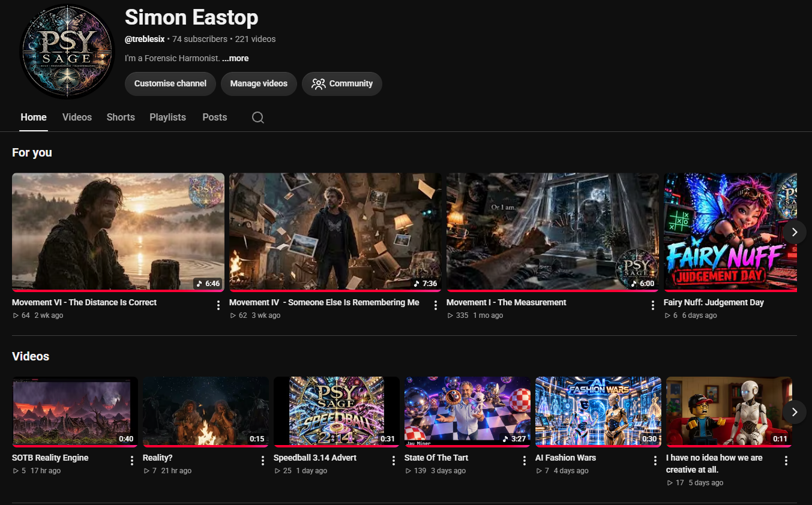
Task: Open the Videos section heading
Action: (31, 356)
